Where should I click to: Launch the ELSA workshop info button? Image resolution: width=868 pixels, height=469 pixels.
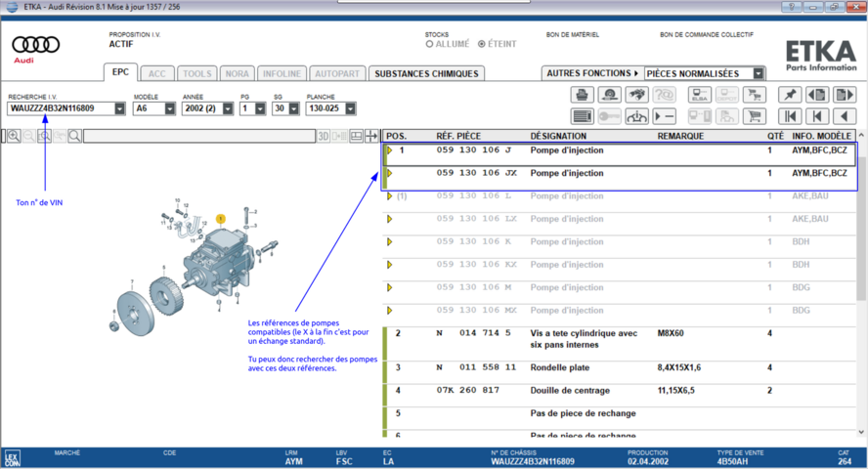[700, 95]
